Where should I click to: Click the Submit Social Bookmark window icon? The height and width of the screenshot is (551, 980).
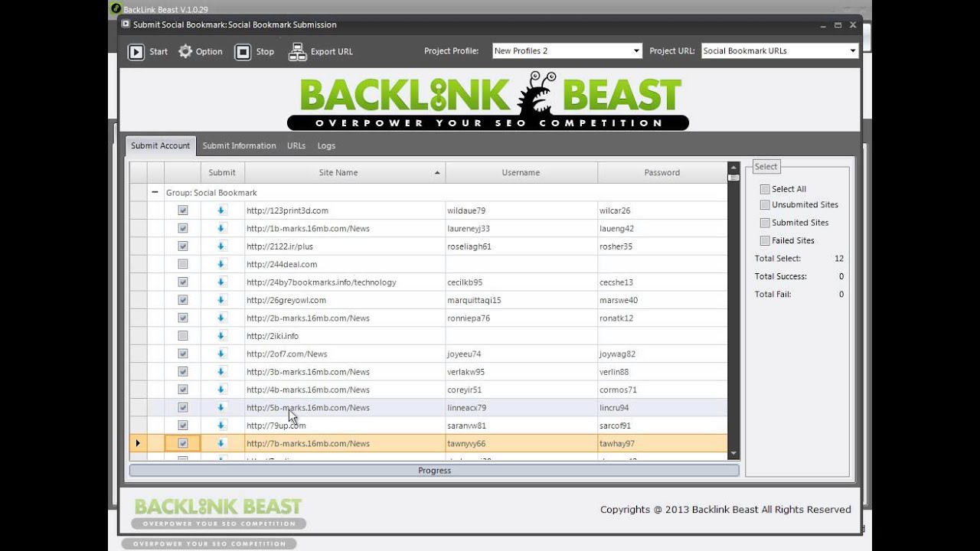point(126,24)
